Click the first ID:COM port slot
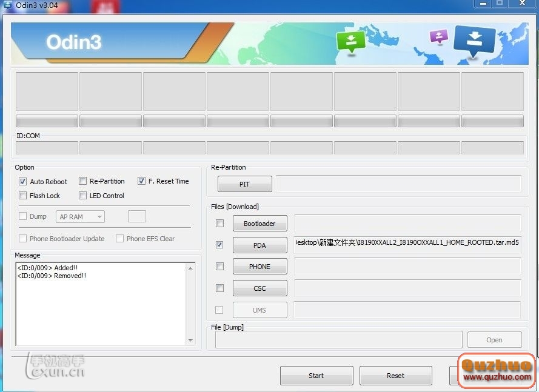The height and width of the screenshot is (392, 539). click(x=47, y=148)
